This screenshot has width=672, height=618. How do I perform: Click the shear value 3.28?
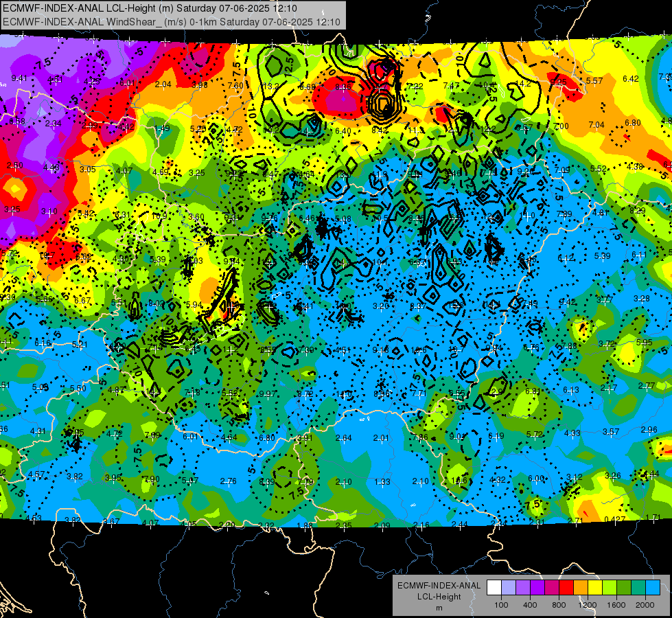click(642, 298)
